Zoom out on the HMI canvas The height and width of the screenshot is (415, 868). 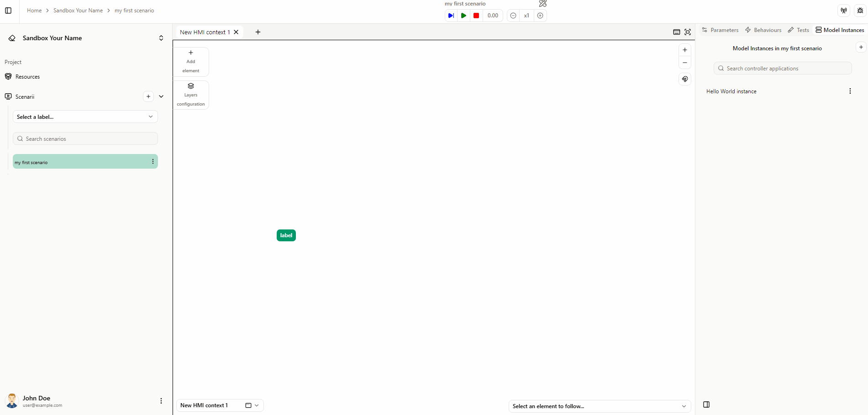[685, 63]
